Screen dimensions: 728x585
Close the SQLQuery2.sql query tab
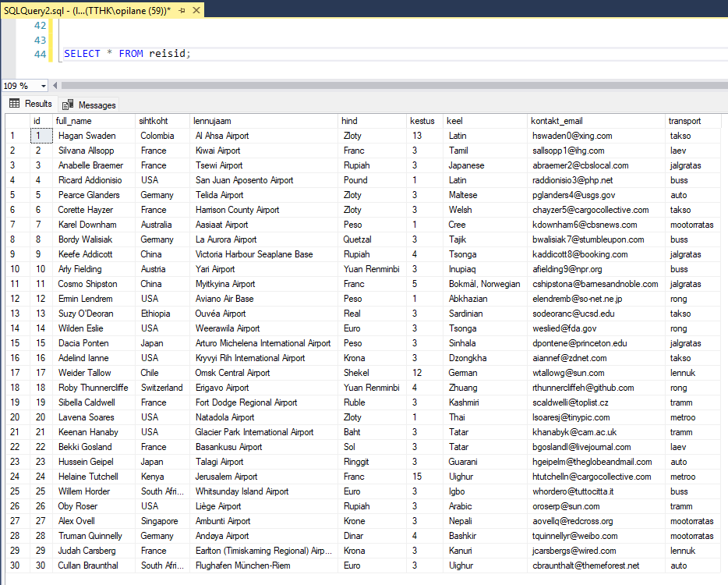194,9
